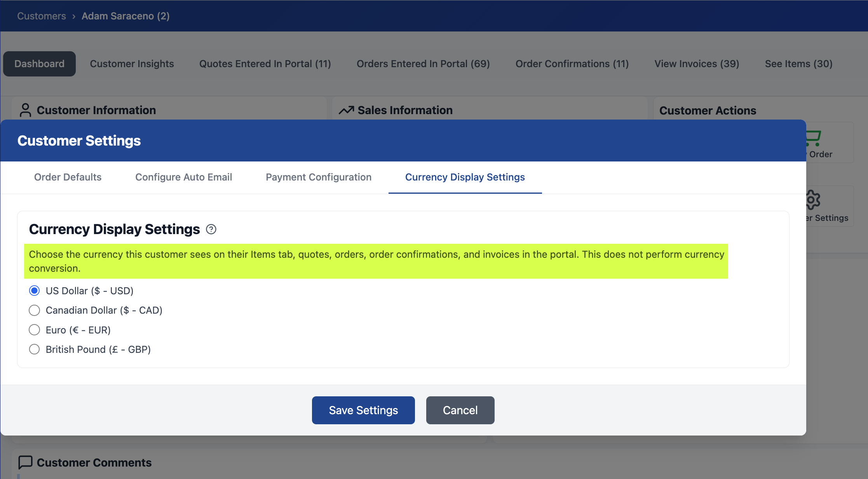Click the Save Settings button

tap(363, 410)
